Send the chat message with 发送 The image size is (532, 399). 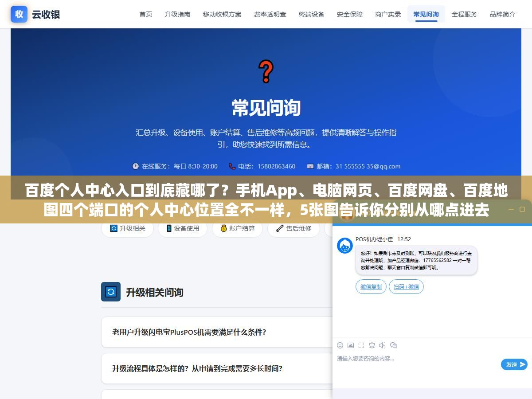click(x=514, y=364)
